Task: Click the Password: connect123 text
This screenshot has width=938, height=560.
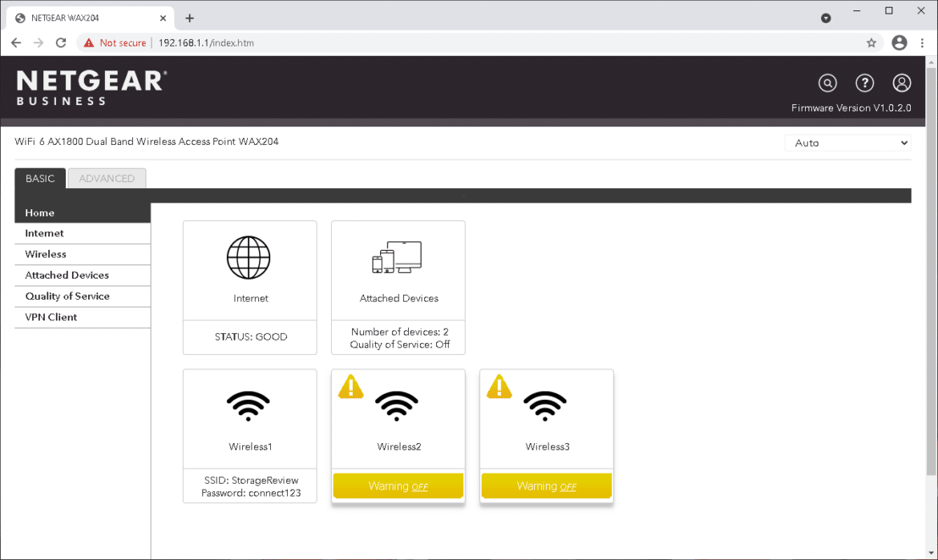Action: point(251,493)
